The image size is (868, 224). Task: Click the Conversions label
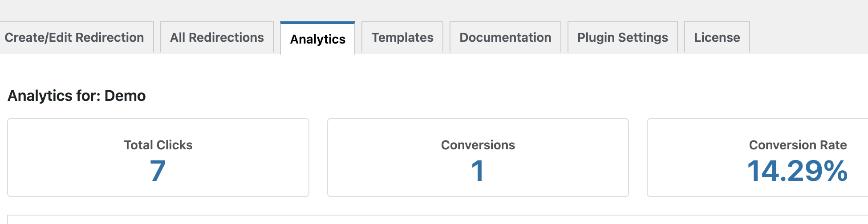click(478, 145)
